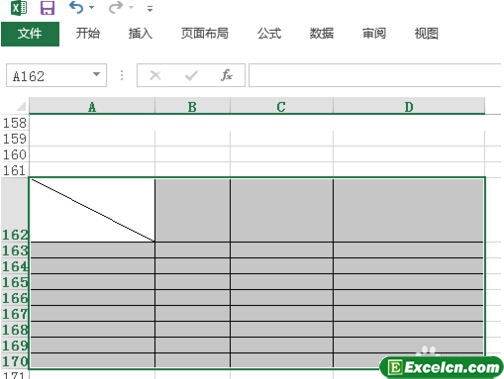Click cell C162 in the table

click(282, 210)
